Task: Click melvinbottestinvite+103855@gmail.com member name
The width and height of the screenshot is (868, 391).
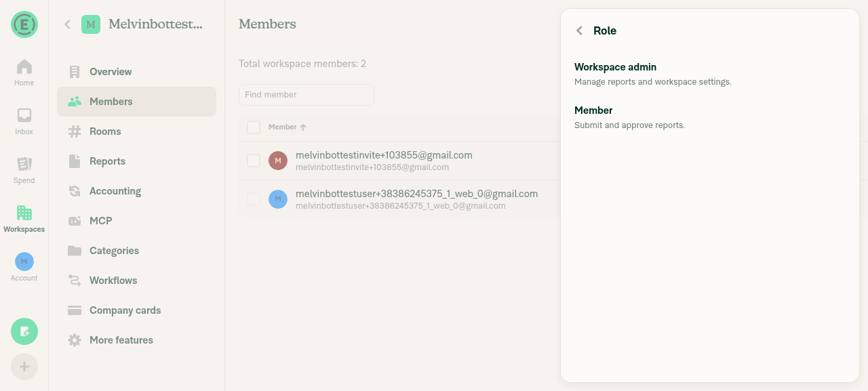Action: pyautogui.click(x=384, y=155)
